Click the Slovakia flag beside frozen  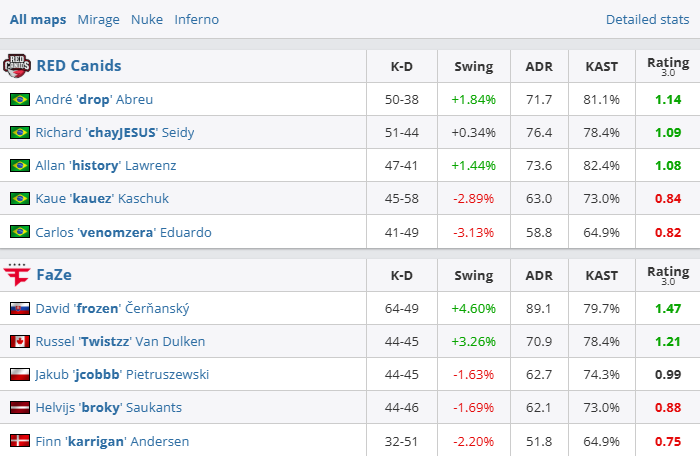pos(19,309)
